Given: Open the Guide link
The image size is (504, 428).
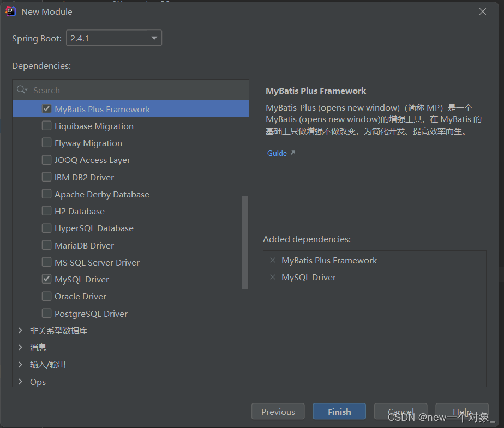Looking at the screenshot, I should click(277, 153).
